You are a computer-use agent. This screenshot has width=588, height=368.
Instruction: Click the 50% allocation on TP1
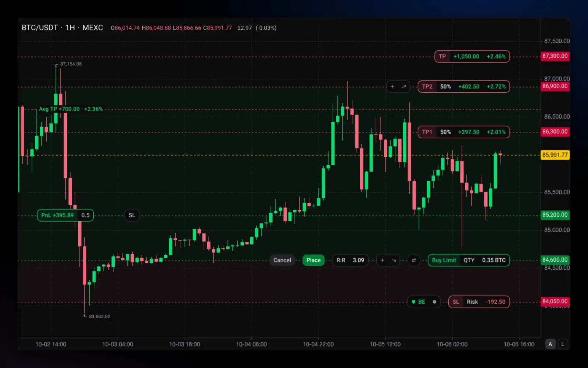(445, 132)
